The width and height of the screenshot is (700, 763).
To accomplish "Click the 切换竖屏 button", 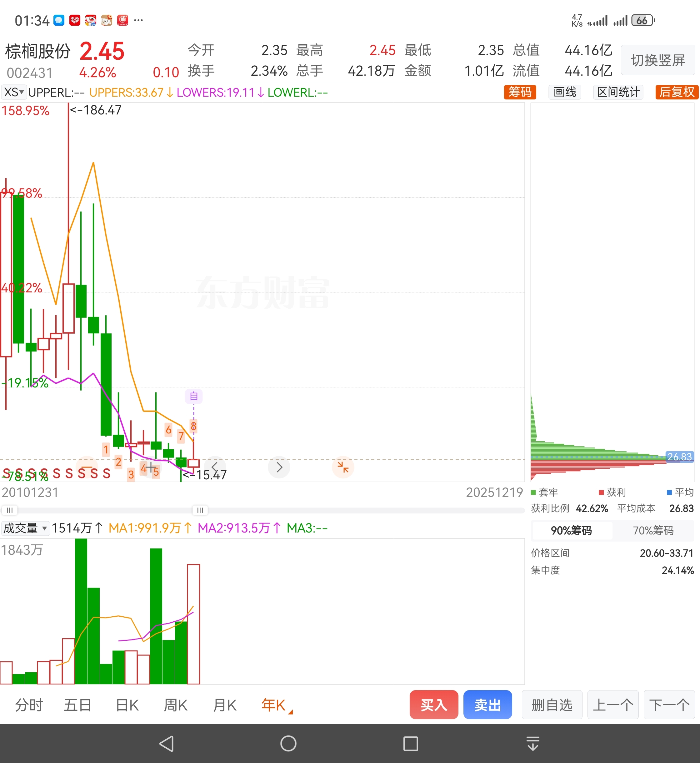I will pyautogui.click(x=658, y=60).
